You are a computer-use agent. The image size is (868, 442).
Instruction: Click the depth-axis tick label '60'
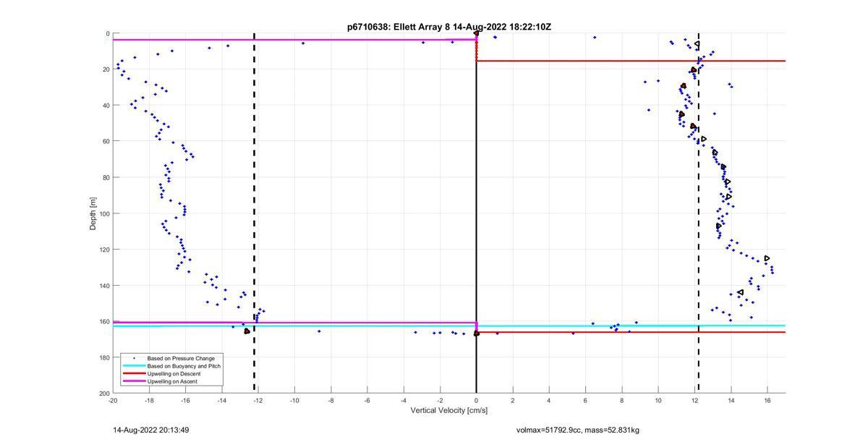pyautogui.click(x=106, y=142)
